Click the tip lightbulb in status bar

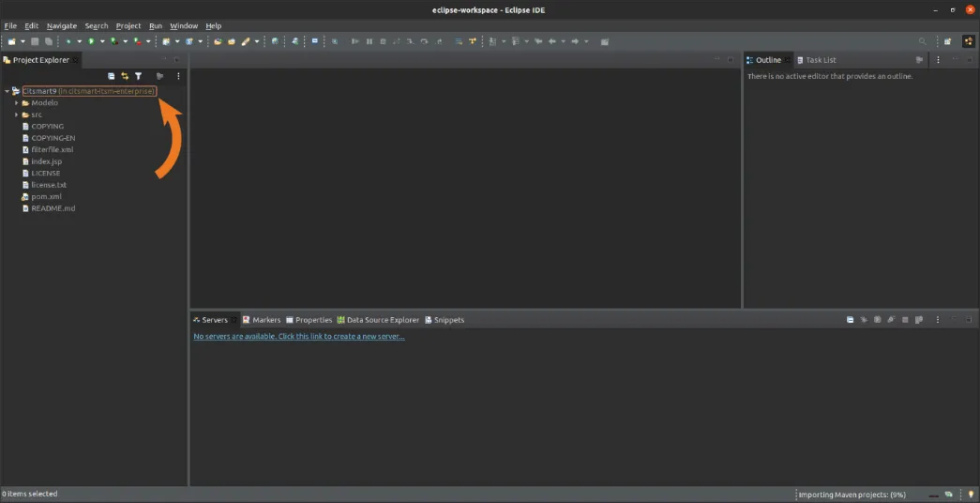click(x=971, y=495)
